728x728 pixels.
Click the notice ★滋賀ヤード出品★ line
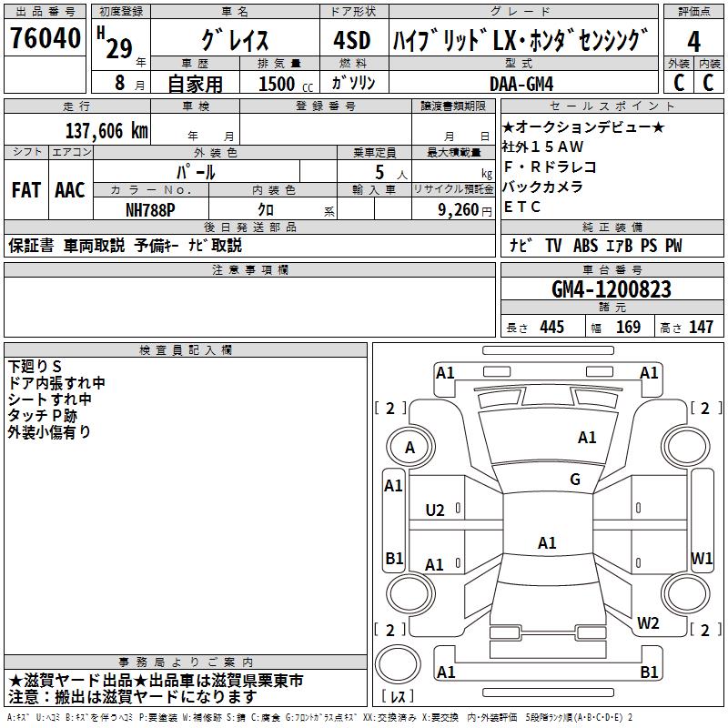[x=156, y=681]
